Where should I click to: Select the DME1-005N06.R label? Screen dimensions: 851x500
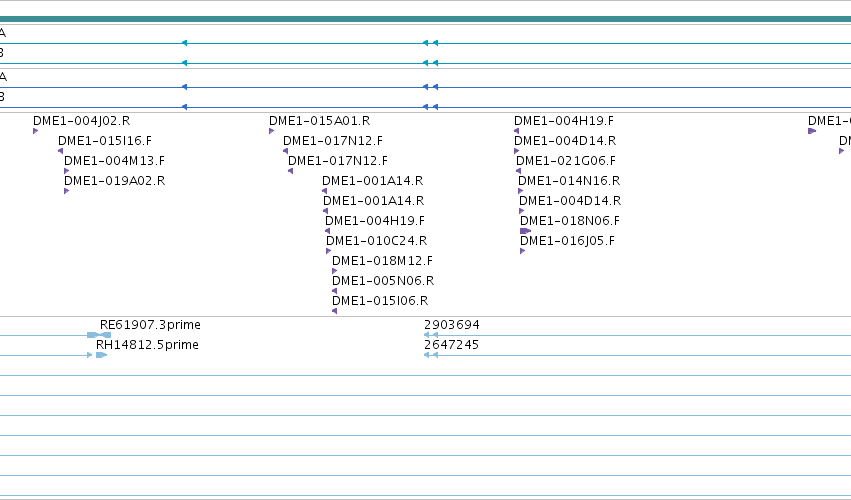coord(383,281)
